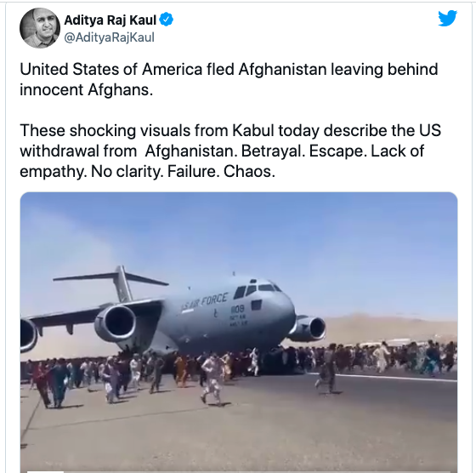
Task: Open Aditya Raj Kaul's profile picture
Action: click(40, 28)
